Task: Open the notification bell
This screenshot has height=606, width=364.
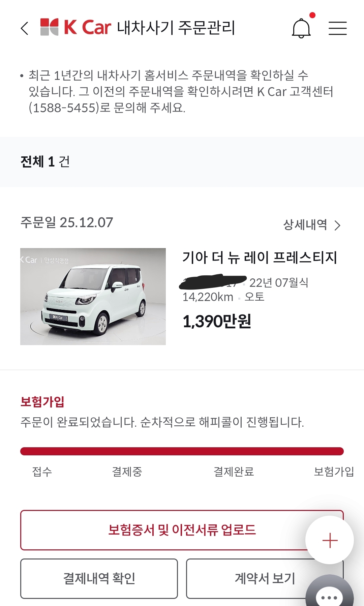Action: [x=301, y=29]
